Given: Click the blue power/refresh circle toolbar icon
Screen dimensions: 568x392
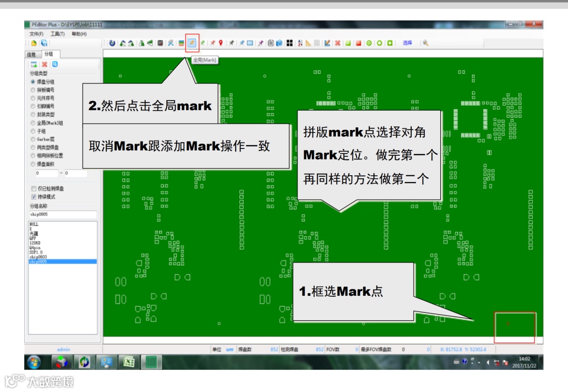Looking at the screenshot, I should pyautogui.click(x=113, y=43).
